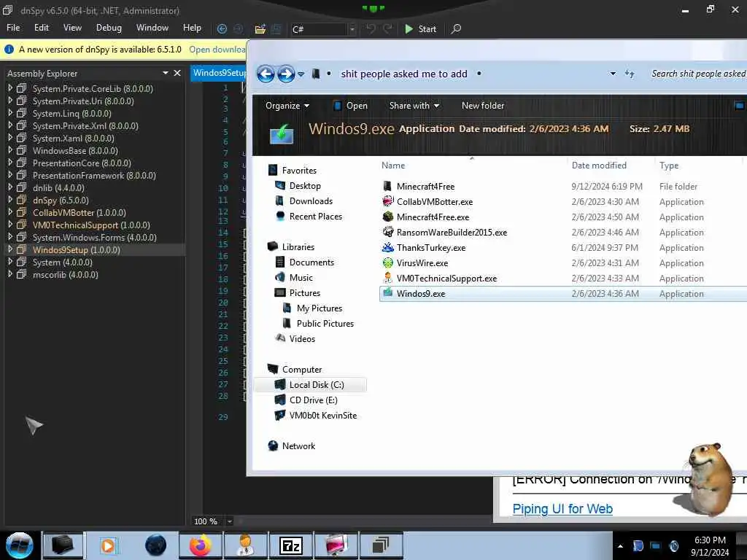The width and height of the screenshot is (747, 560).
Task: Open the Edit menu
Action: click(x=42, y=28)
